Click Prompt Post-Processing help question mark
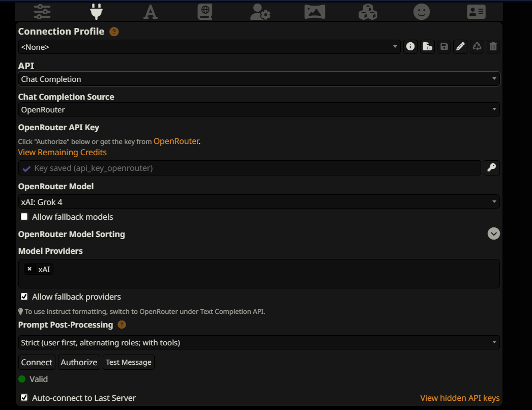 122,325
